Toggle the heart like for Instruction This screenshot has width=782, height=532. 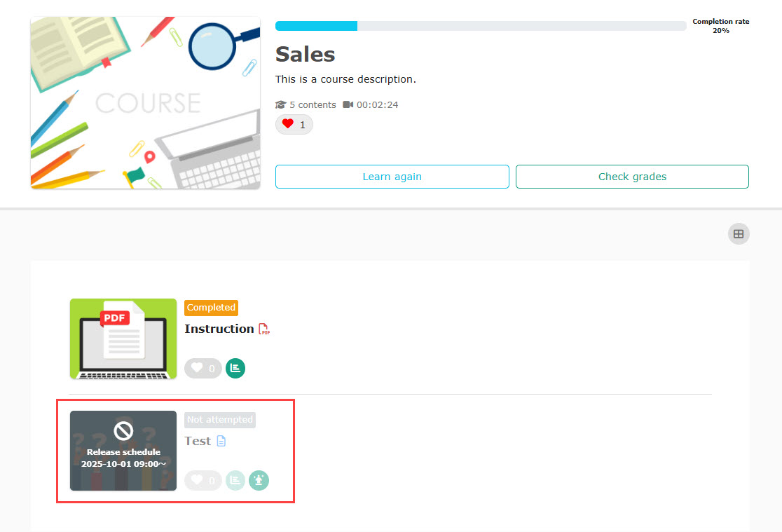tap(203, 368)
